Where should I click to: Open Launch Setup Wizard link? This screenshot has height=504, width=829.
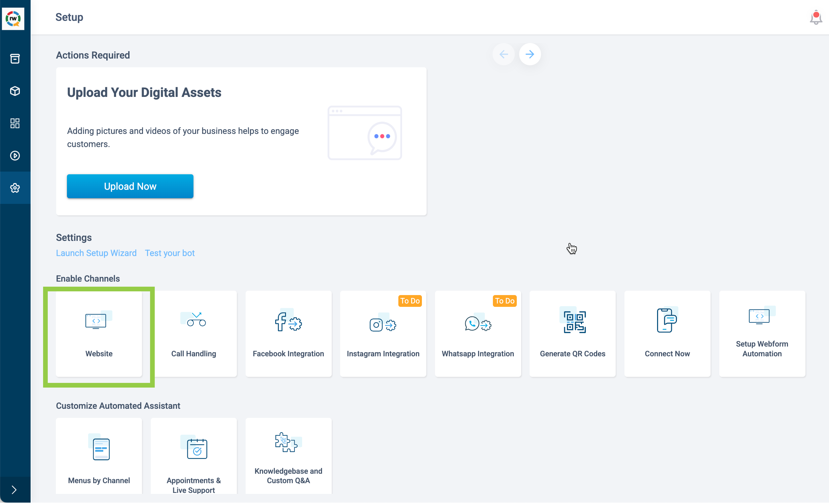(x=96, y=253)
